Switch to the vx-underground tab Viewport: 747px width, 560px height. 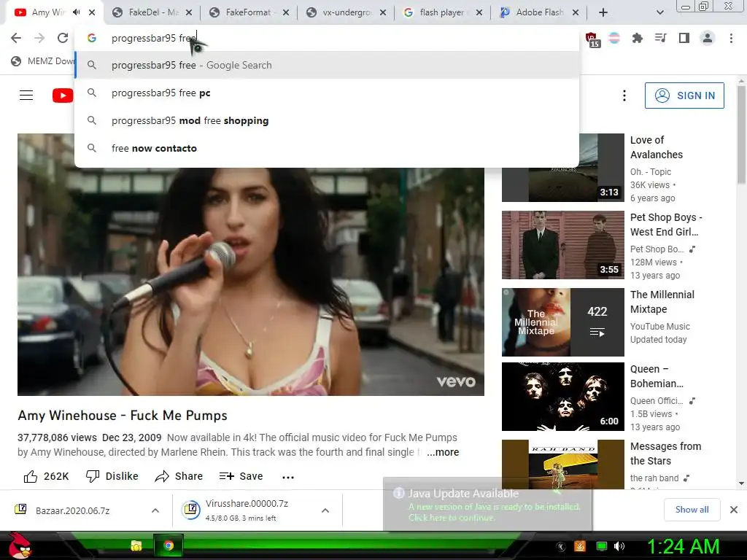345,12
